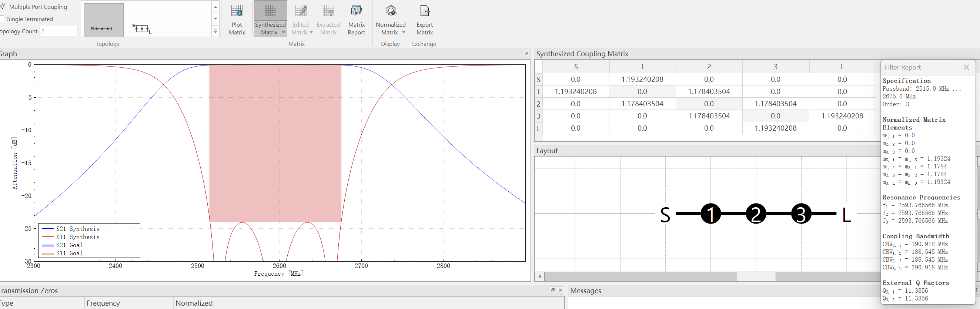
Task: Select coupling matrix column header 1
Action: [x=643, y=67]
